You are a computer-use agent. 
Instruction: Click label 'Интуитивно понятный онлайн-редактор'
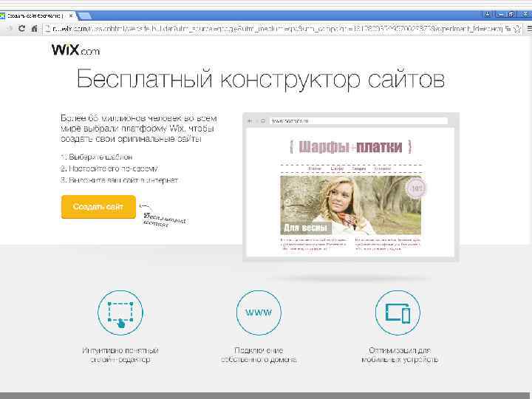tap(120, 355)
